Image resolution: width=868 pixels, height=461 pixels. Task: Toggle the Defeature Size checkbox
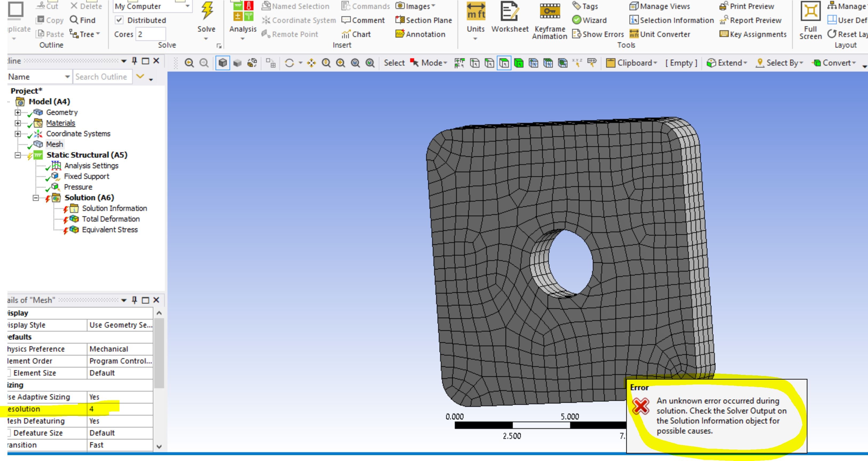9,433
